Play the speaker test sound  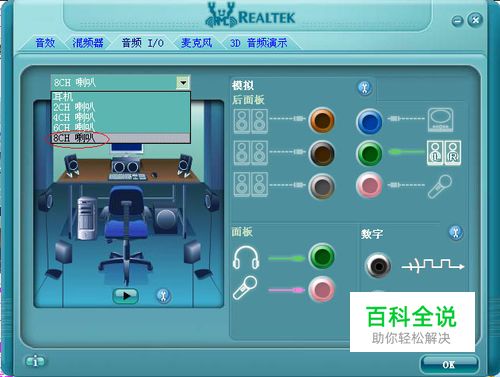(x=126, y=296)
